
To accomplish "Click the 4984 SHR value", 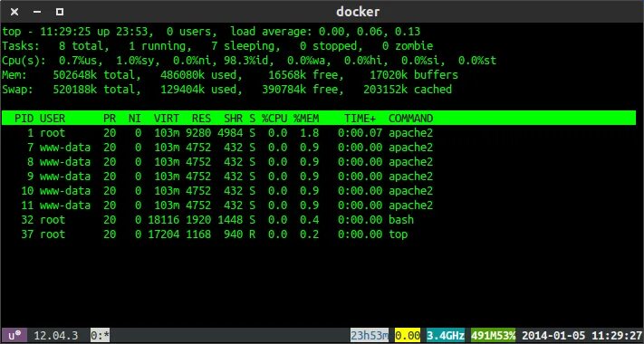I will tap(230, 133).
